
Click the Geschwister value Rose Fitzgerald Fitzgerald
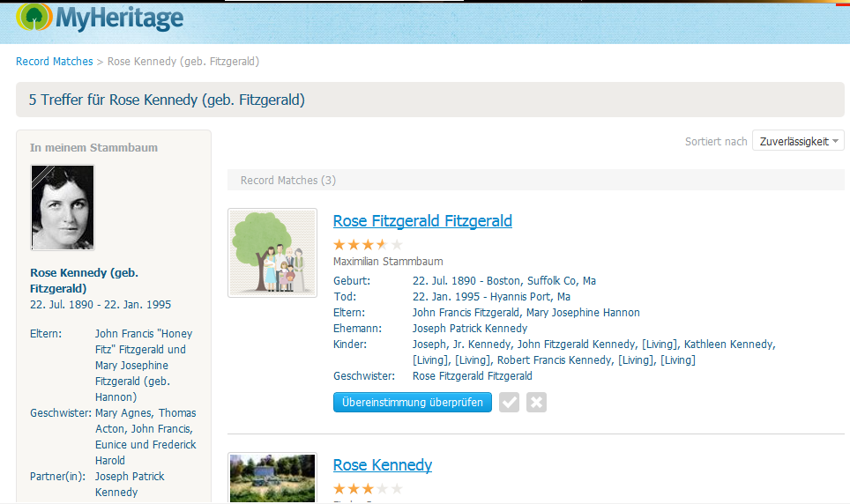pos(472,376)
